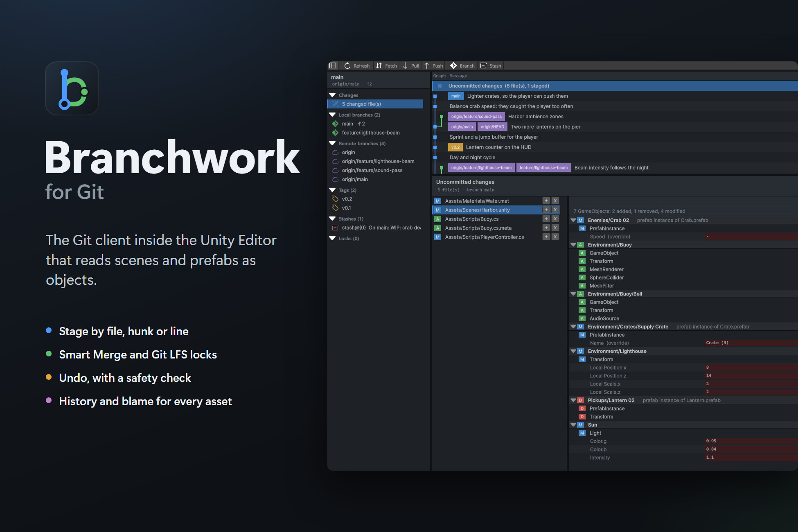The image size is (798, 532).
Task: Click the tag icon for v0.2
Action: pyautogui.click(x=335, y=199)
